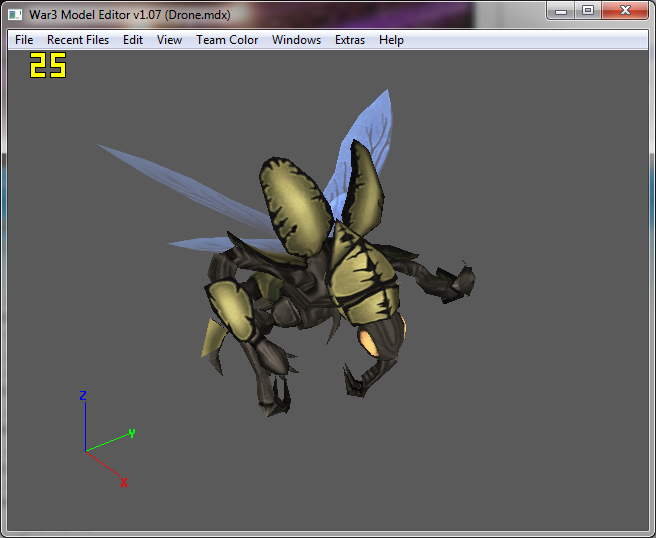This screenshot has width=656, height=538.
Task: Click the green Y axis label
Action: [x=132, y=433]
